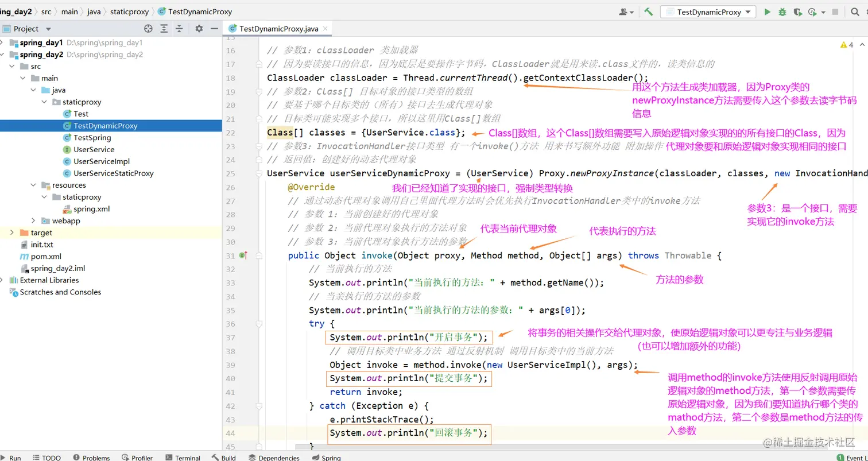The height and width of the screenshot is (461, 868).
Task: Collapse the main folder
Action: [x=23, y=78]
